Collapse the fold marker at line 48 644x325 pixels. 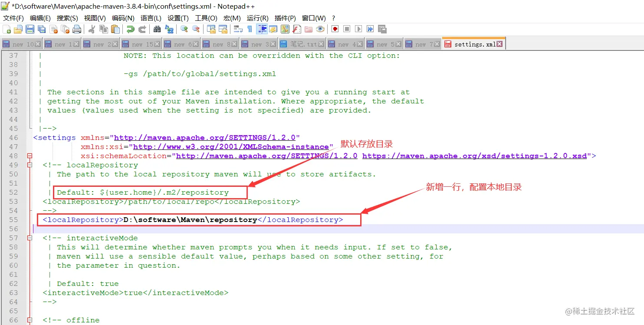[x=30, y=156]
